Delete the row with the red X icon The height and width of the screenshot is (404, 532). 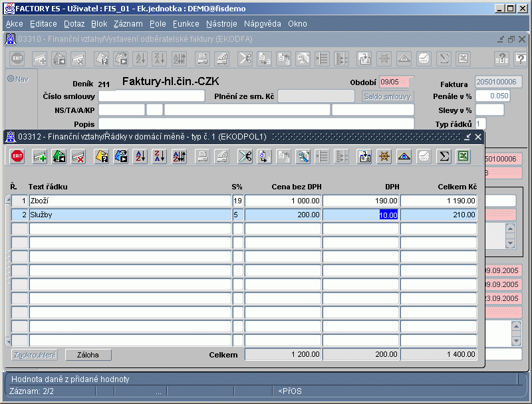78,157
